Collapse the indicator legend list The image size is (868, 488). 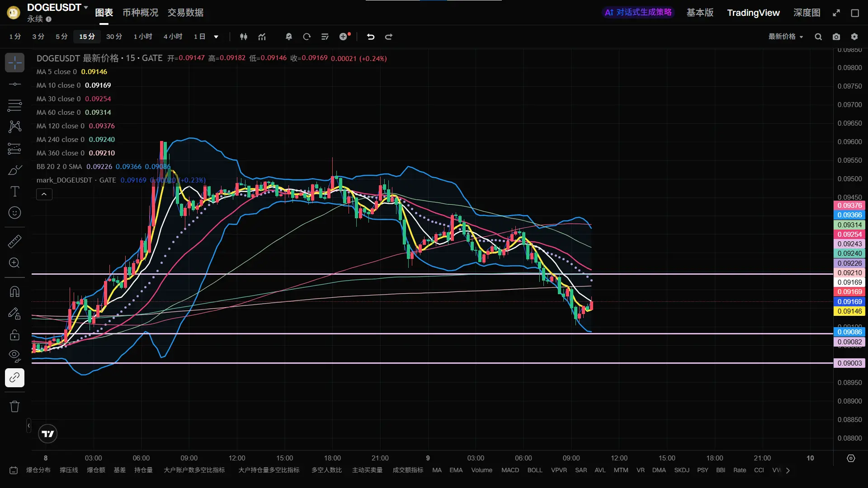coord(44,194)
